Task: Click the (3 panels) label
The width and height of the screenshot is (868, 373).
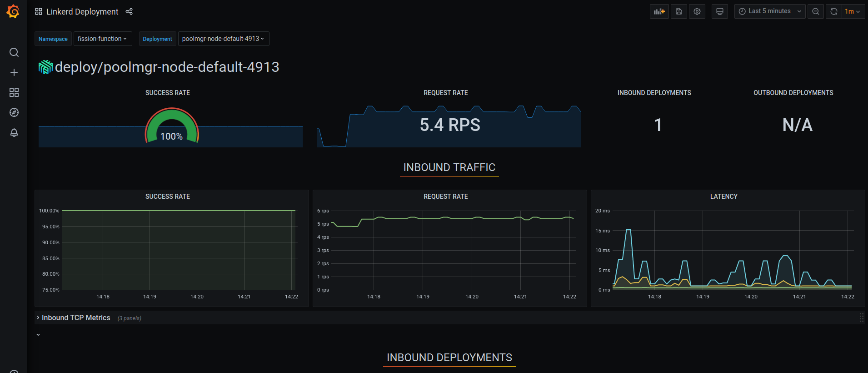Action: [130, 318]
